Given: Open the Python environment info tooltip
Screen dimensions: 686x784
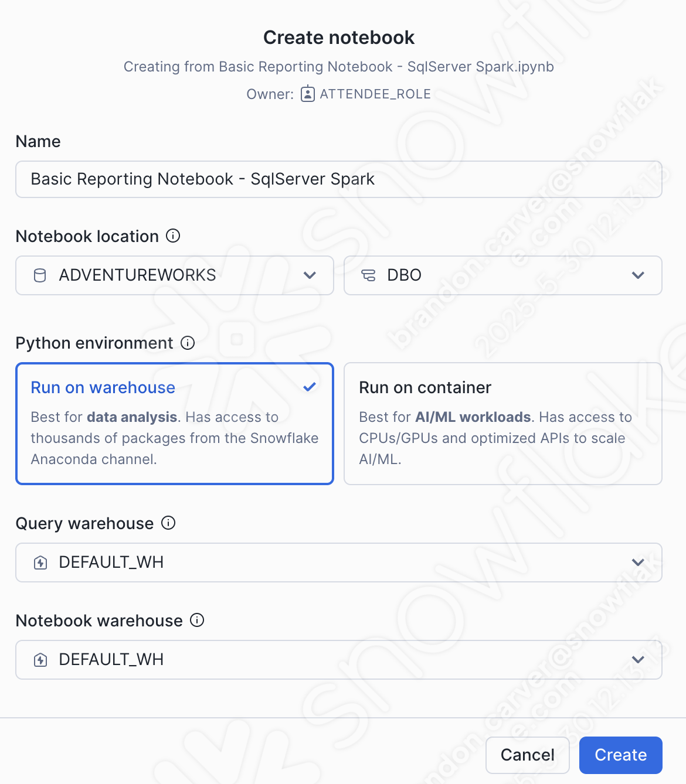Looking at the screenshot, I should pyautogui.click(x=187, y=343).
